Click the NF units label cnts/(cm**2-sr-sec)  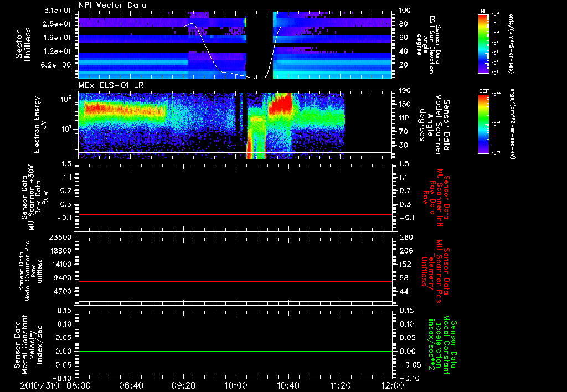[x=511, y=44]
